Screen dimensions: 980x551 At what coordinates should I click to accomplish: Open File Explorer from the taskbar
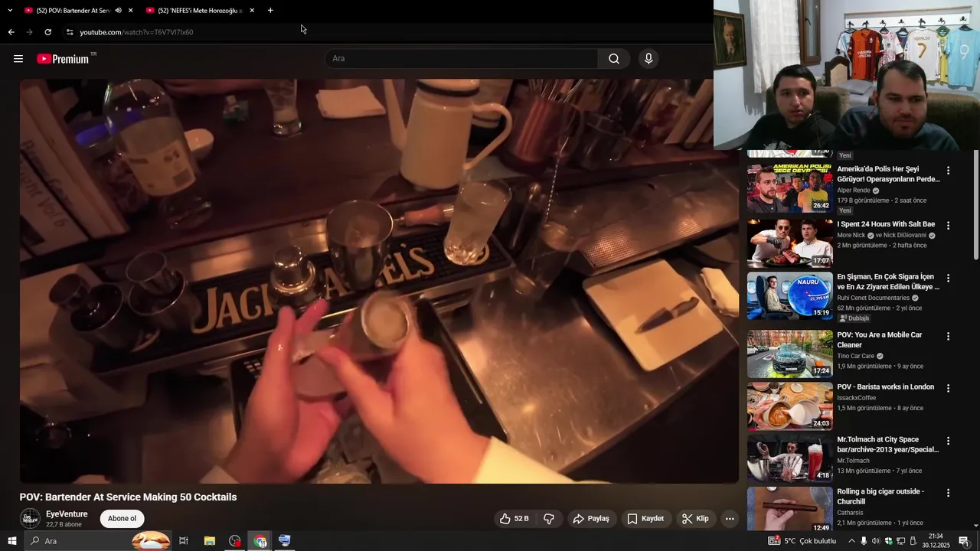pos(209,541)
